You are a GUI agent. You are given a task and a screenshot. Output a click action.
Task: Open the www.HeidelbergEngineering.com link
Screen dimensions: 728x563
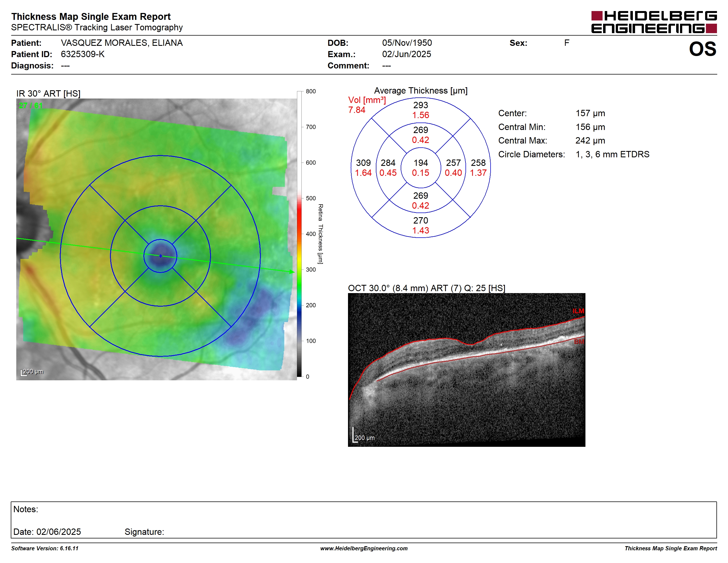(x=364, y=549)
